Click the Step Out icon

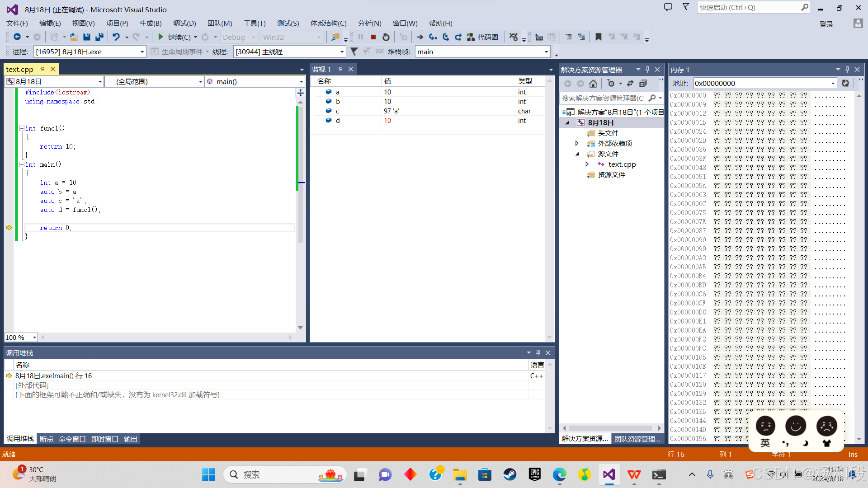(458, 37)
